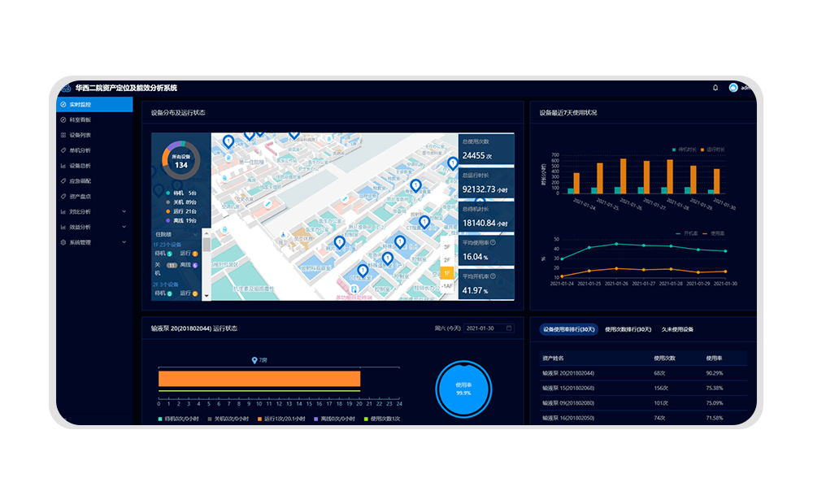Select 输液泵 15(201802068) in ranking table
Screen dimensions: 813x504
pyautogui.click(x=567, y=388)
